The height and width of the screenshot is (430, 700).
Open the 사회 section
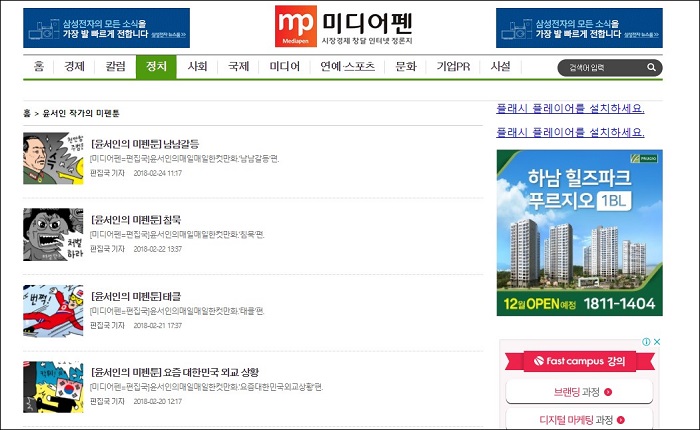tap(197, 67)
